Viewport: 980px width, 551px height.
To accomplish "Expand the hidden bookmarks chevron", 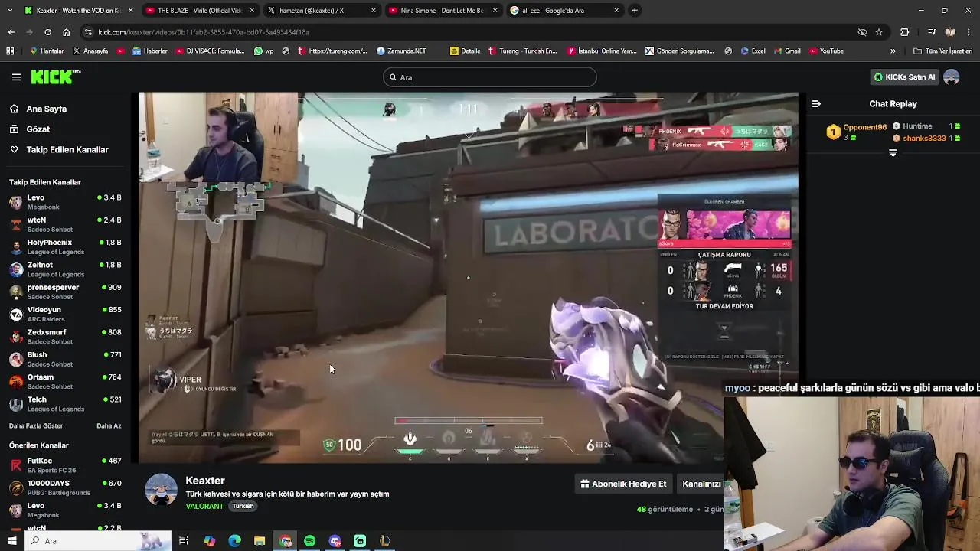I will point(893,51).
